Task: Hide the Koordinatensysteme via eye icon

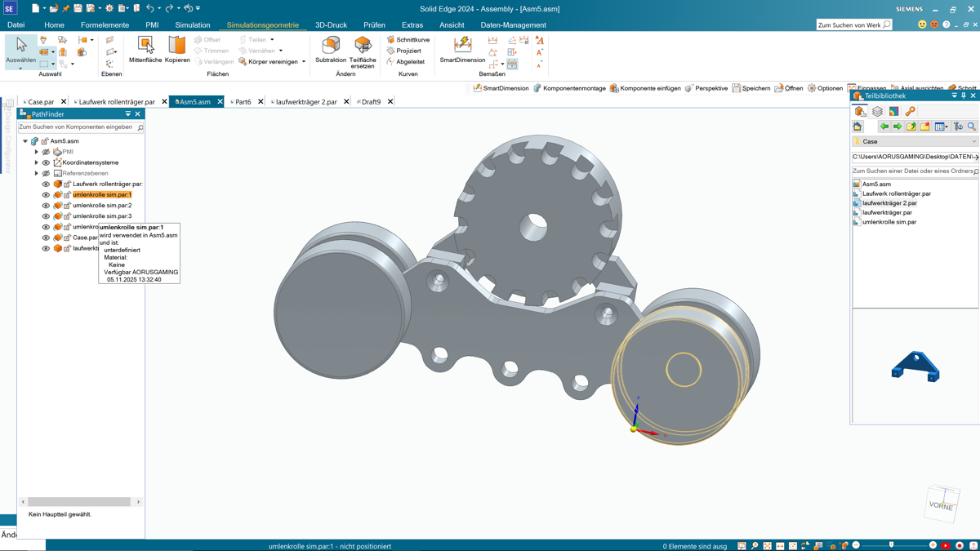Action: 46,162
